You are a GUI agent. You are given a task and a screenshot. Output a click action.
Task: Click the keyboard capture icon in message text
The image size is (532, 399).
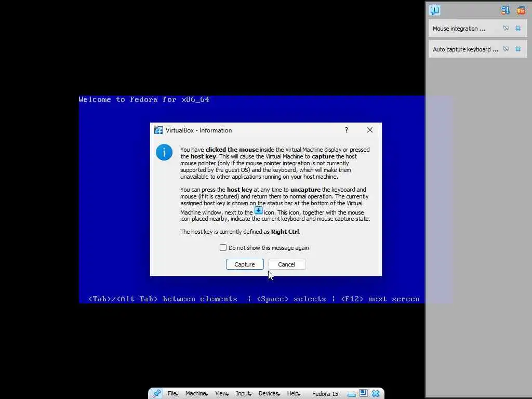(x=258, y=210)
